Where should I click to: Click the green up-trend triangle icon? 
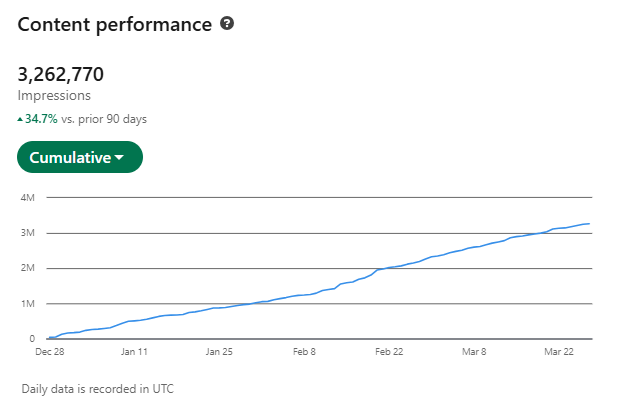click(x=20, y=119)
